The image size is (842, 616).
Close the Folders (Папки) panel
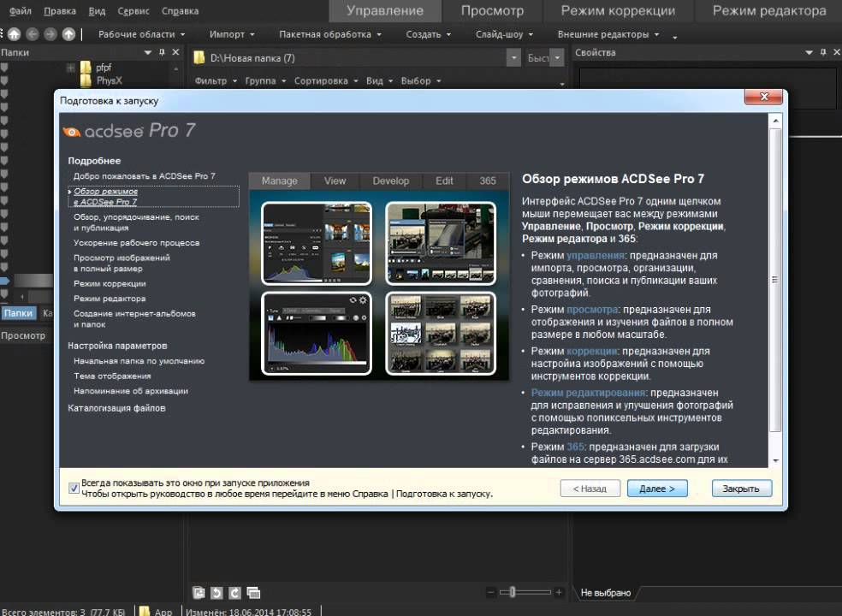[175, 52]
